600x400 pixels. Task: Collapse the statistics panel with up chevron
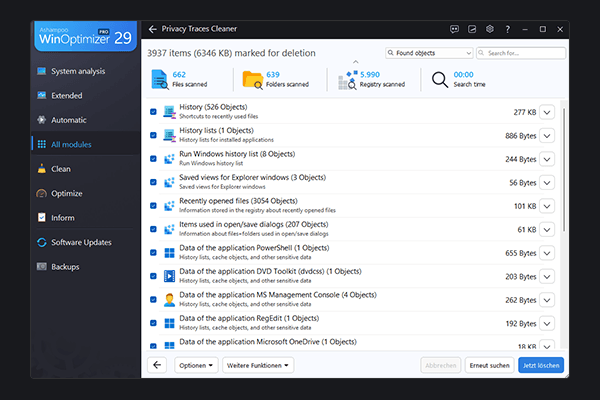(x=355, y=62)
